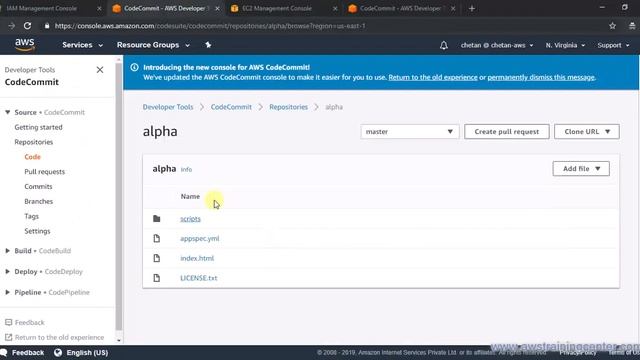Open the Resource Groups dropdown
The image size is (640, 360).
pos(153,45)
